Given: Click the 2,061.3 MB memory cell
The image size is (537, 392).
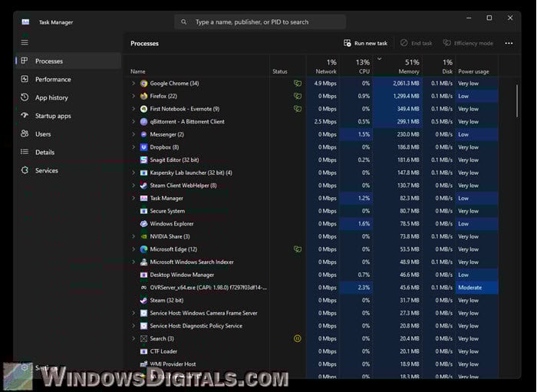Looking at the screenshot, I should tap(398, 83).
